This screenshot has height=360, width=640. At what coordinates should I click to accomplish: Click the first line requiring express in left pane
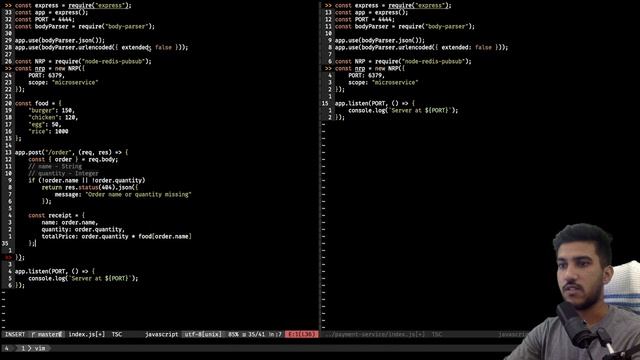point(73,6)
